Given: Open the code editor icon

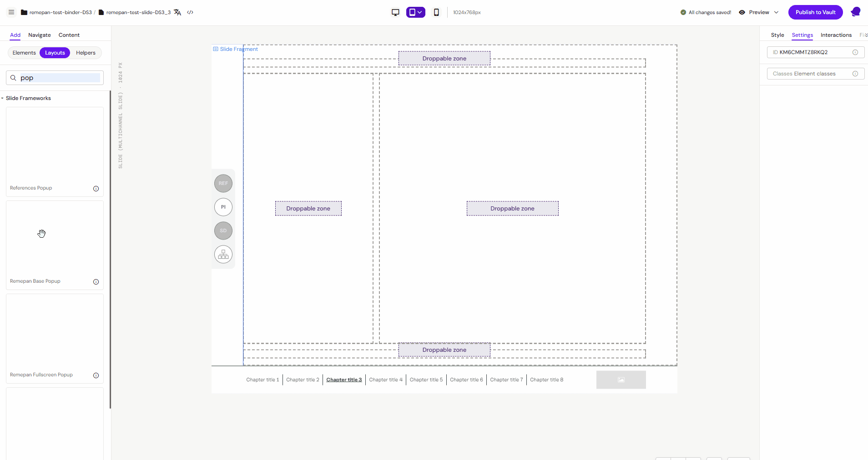Looking at the screenshot, I should (x=190, y=12).
